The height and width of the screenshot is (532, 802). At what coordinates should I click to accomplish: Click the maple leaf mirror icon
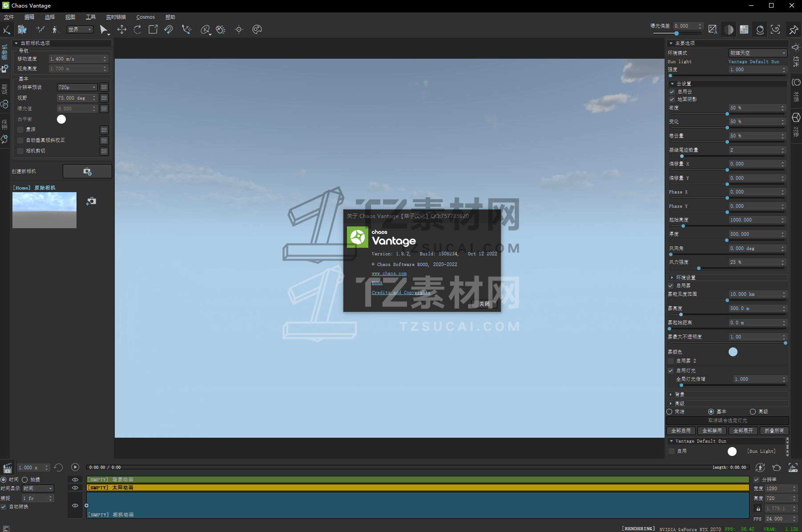22,29
